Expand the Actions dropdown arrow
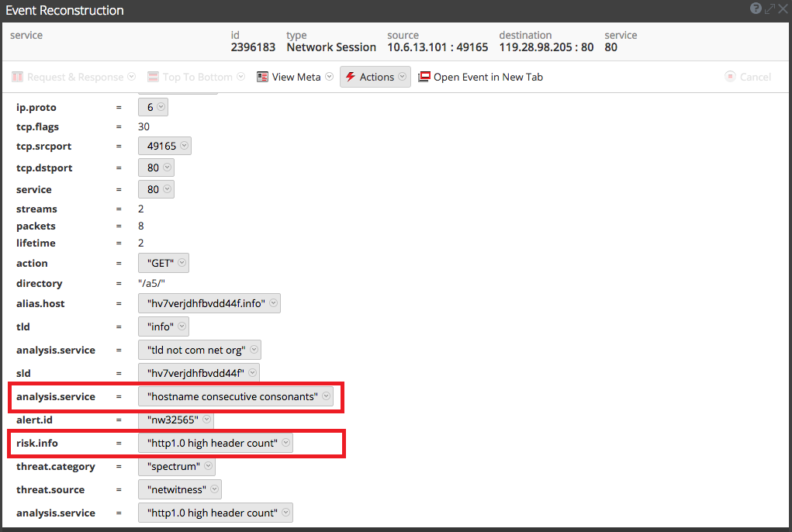The width and height of the screenshot is (792, 532). click(402, 77)
